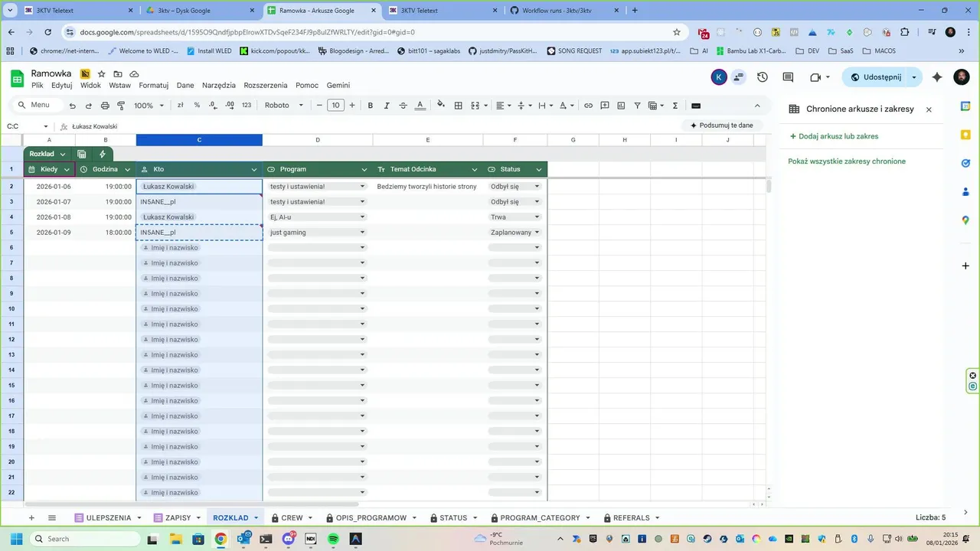Open the all sheets list
Screen dimensions: 980x551
tap(52, 518)
